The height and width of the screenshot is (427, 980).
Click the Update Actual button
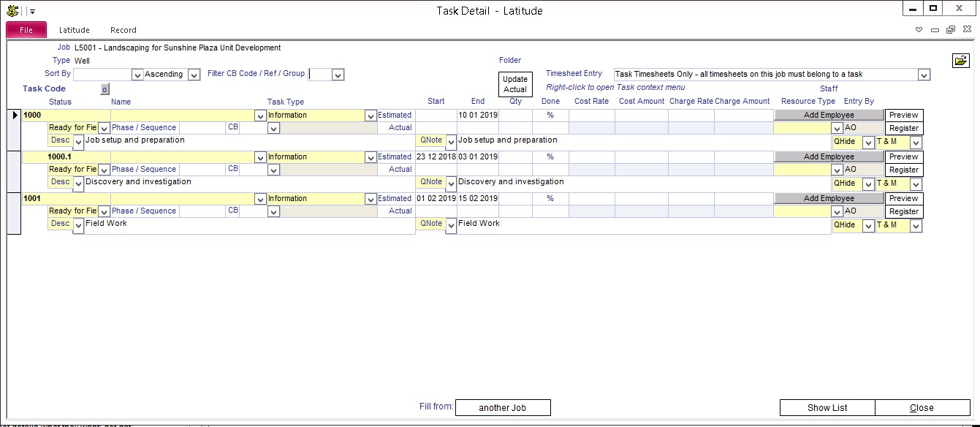pos(515,84)
